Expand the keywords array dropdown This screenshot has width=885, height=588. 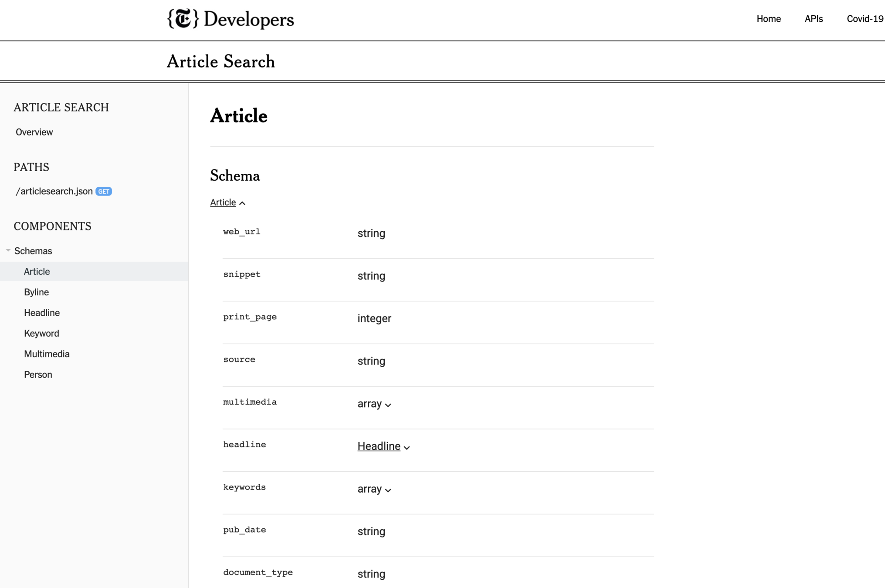[388, 490]
